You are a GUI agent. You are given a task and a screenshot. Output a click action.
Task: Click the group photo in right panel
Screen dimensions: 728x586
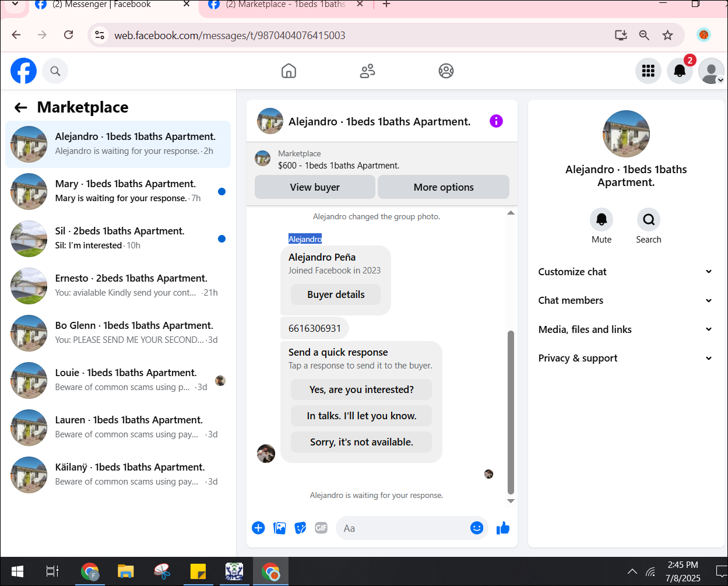point(626,134)
